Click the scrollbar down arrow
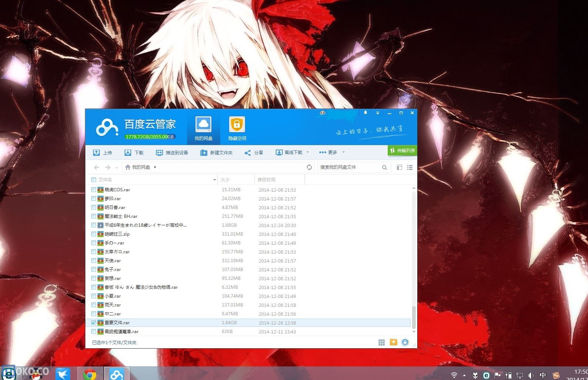The width and height of the screenshot is (588, 380). [414, 332]
